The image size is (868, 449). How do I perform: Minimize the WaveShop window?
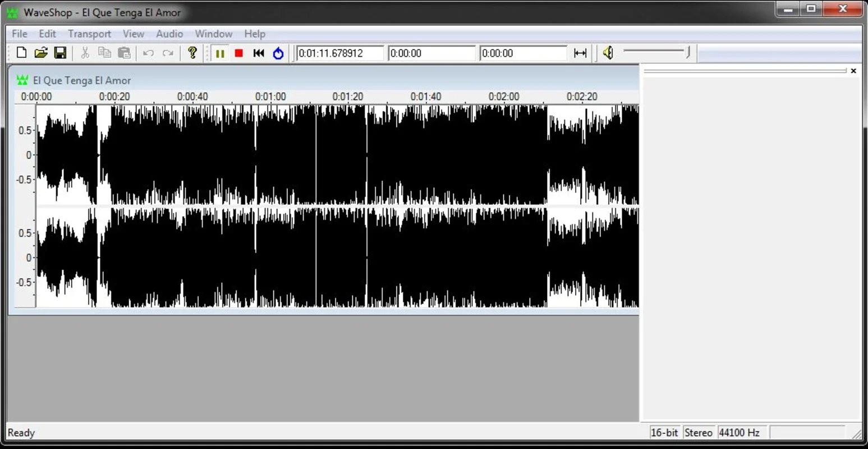pos(788,9)
